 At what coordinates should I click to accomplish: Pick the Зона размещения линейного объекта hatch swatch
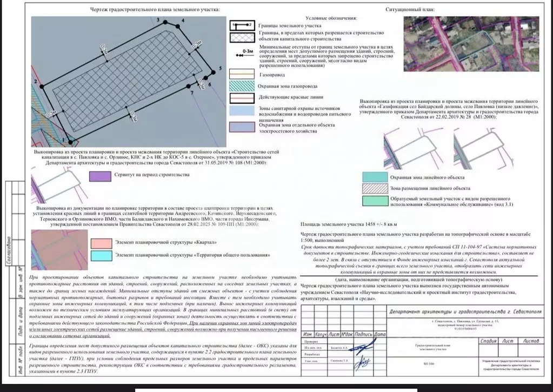[x=375, y=188]
